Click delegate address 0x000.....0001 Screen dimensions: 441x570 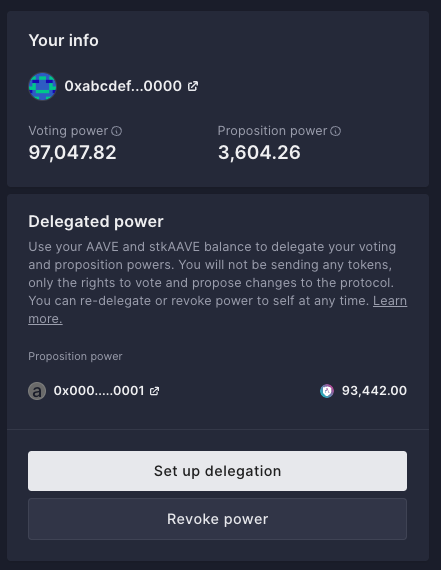(x=99, y=391)
